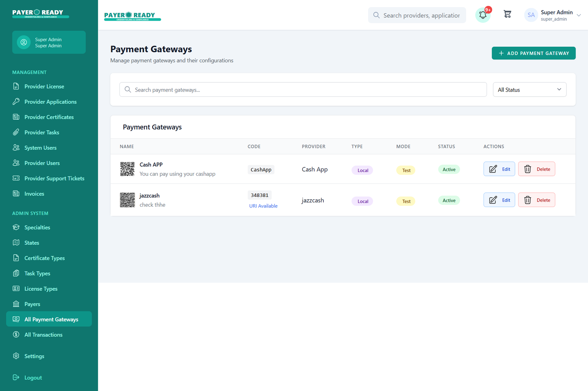The image size is (588, 391).
Task: Log out using the sidebar Logout
Action: coord(33,377)
